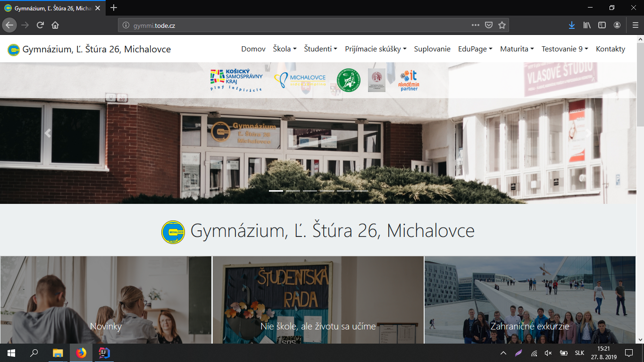Show downloads arrow icon
Viewport: 644px width, 362px height.
pyautogui.click(x=572, y=25)
